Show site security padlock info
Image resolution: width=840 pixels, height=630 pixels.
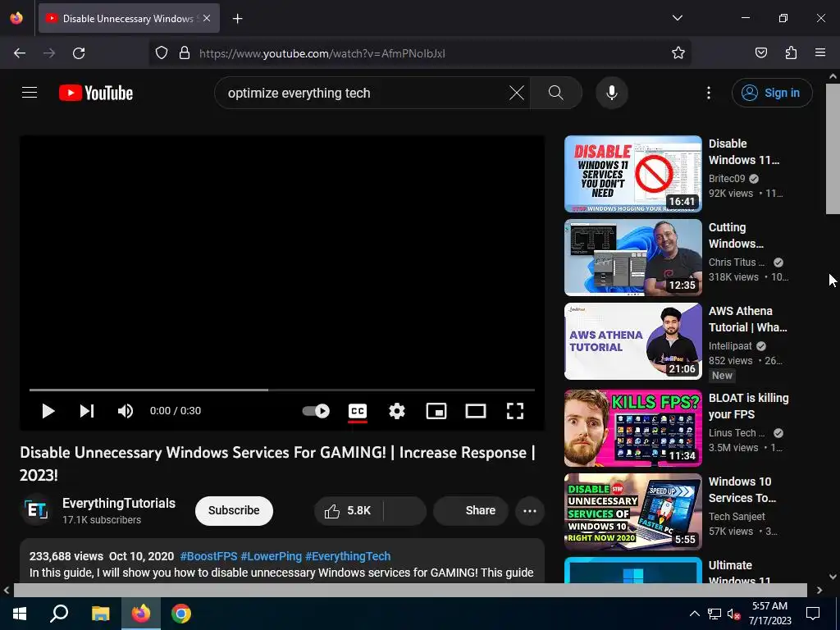(185, 53)
